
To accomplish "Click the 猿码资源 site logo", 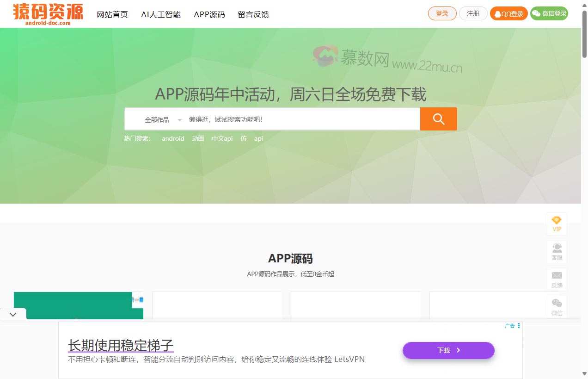I will [48, 14].
